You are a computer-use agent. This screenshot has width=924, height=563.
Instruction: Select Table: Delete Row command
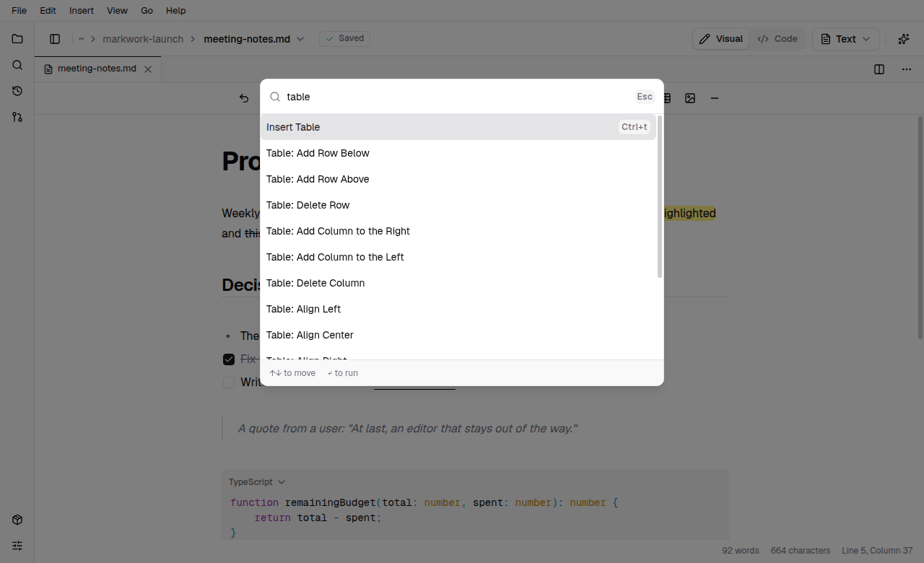point(458,205)
